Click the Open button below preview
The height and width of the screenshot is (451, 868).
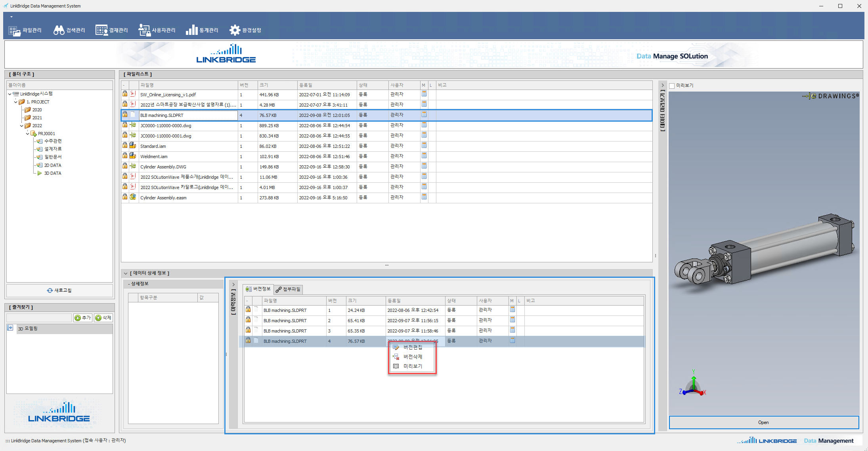pyautogui.click(x=763, y=422)
